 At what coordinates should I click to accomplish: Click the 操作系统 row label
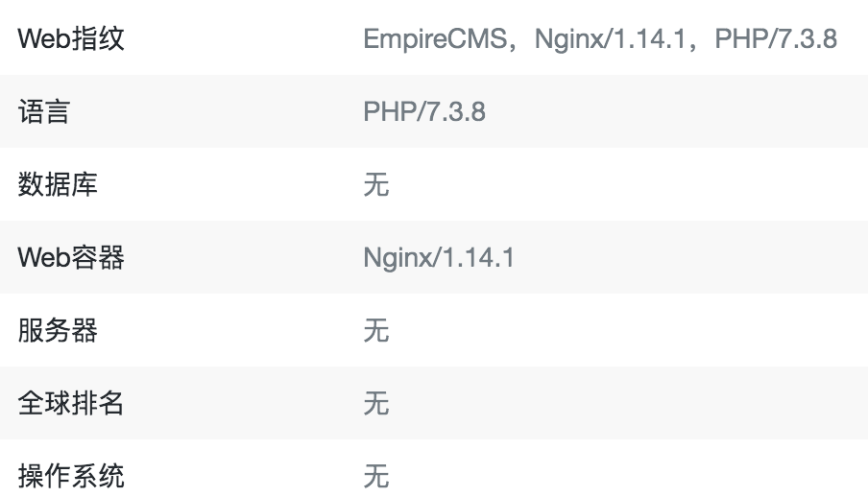(71, 476)
